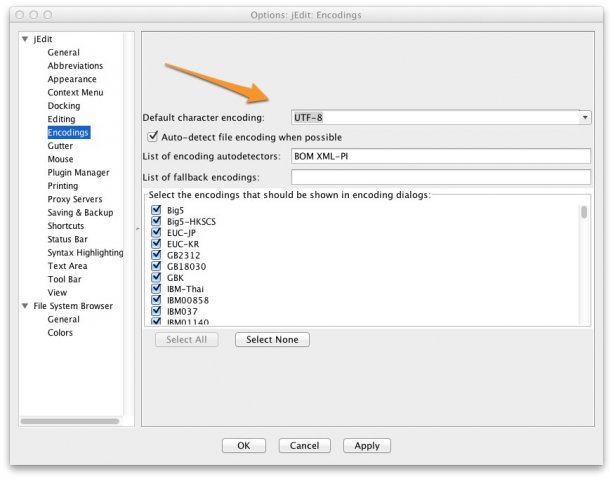
Task: Uncheck the GBK encoding checkbox
Action: click(156, 277)
